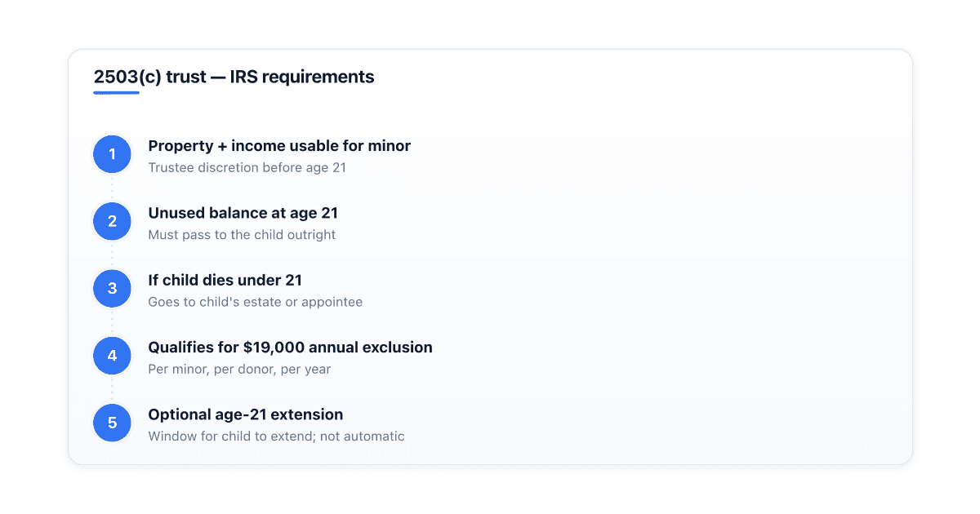980x514 pixels.
Task: Click 'Per minor, per donor, per year'
Action: click(239, 369)
